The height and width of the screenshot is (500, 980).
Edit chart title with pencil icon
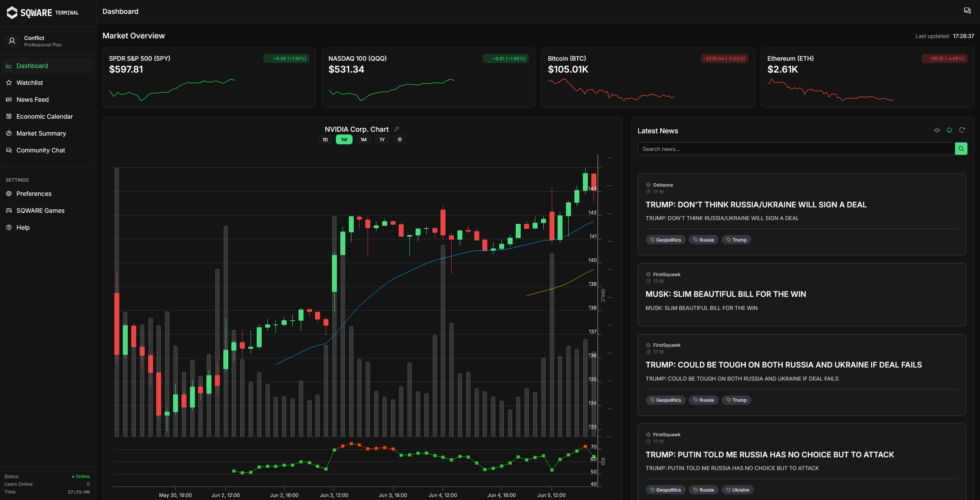[397, 129]
